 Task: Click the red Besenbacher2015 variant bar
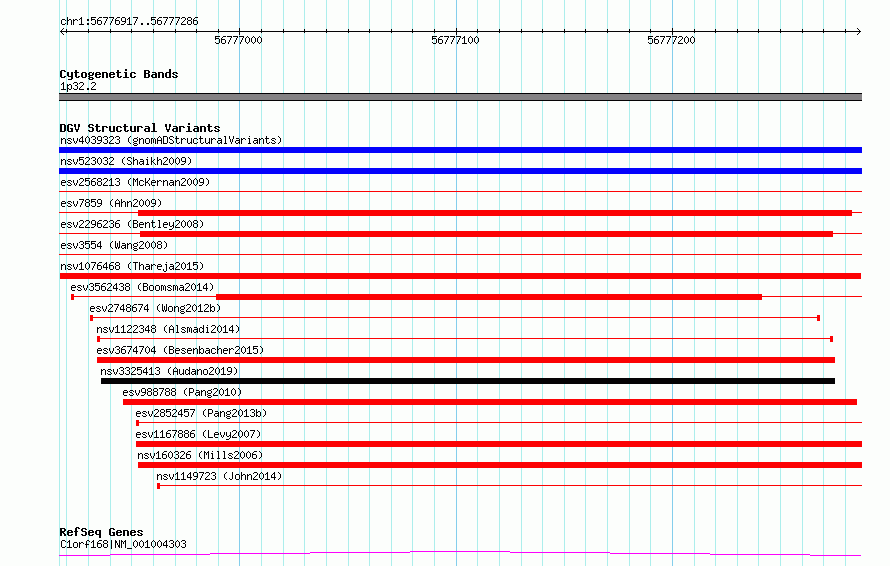click(466, 360)
